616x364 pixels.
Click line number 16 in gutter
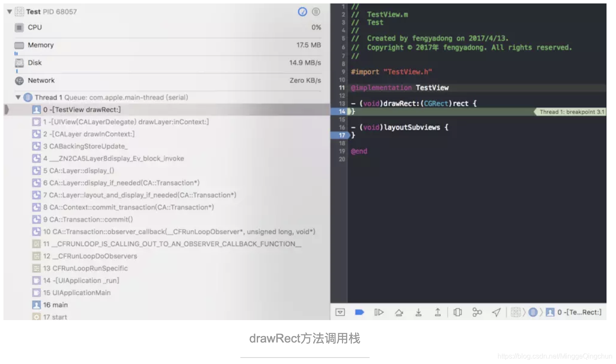tap(342, 127)
